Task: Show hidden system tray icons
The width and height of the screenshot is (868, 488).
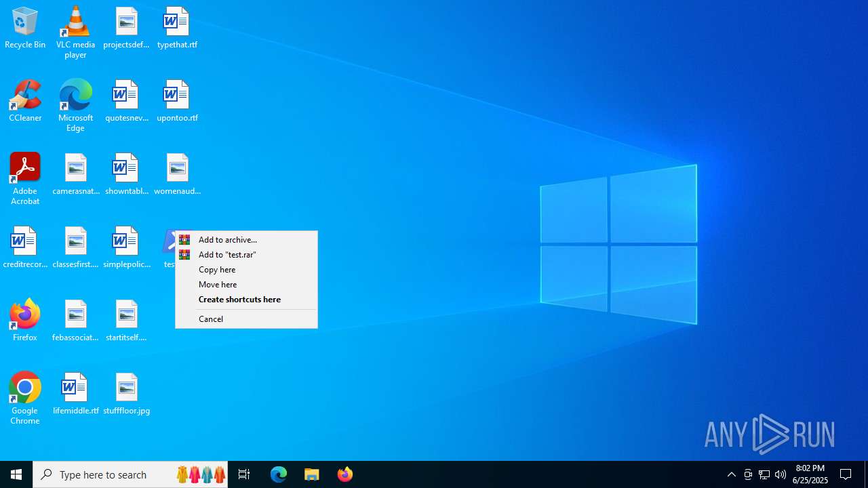Action: tap(732, 474)
